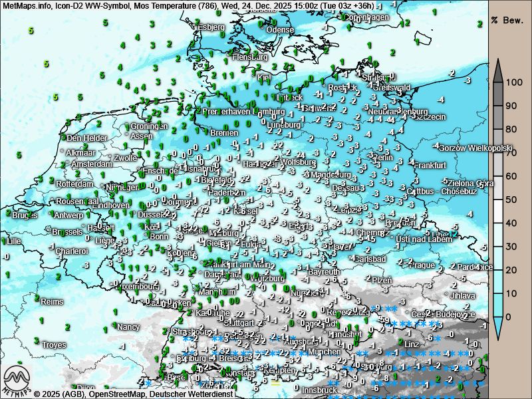Select the Linz city label

[x=412, y=344]
